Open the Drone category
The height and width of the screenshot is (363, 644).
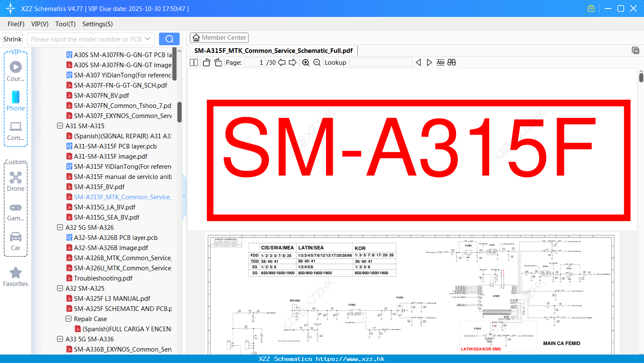16,181
